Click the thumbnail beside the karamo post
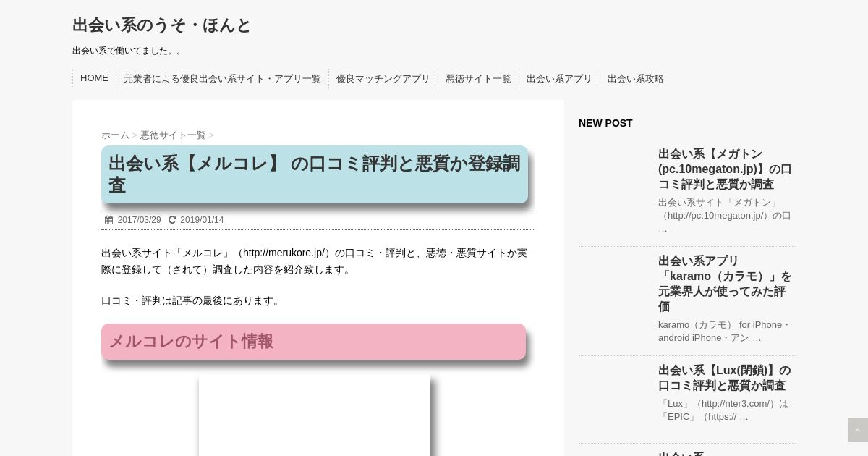 [614, 290]
